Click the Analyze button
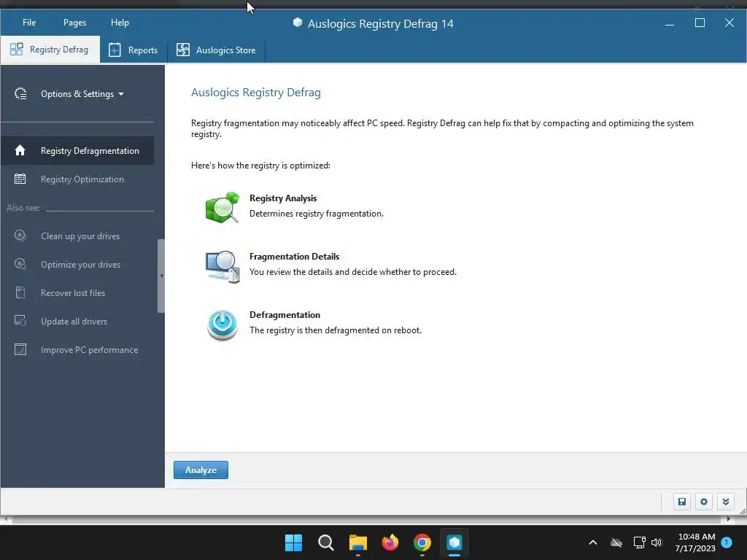 pyautogui.click(x=201, y=470)
